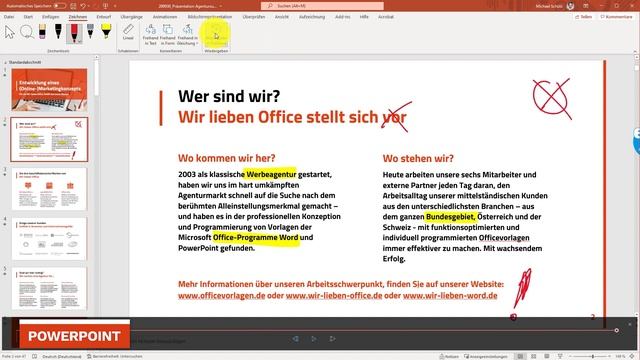Switch to slide sorter view icon
640x360 pixels.
(x=533, y=356)
